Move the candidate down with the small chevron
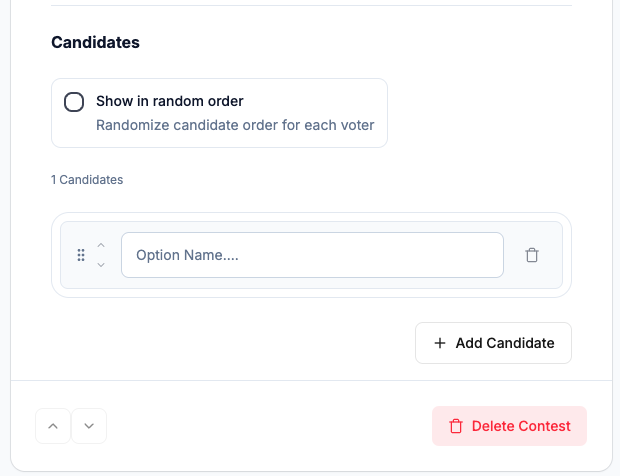 point(101,265)
